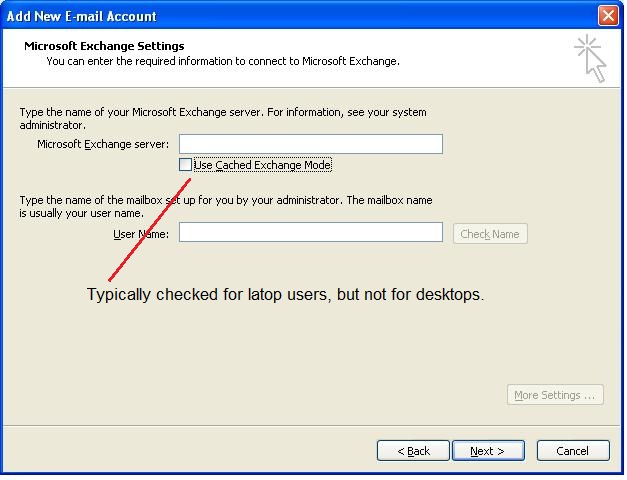Click the "You can enter the required information" subtitle

click(222, 61)
